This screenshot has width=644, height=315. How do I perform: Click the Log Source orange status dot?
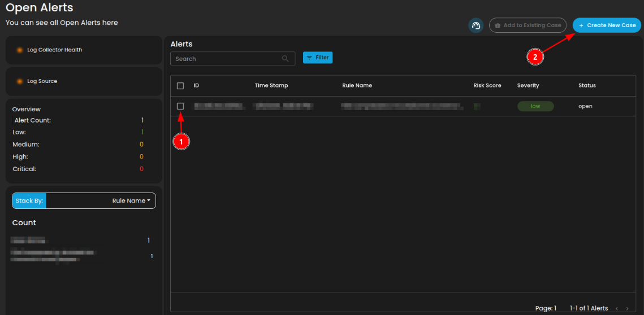20,81
